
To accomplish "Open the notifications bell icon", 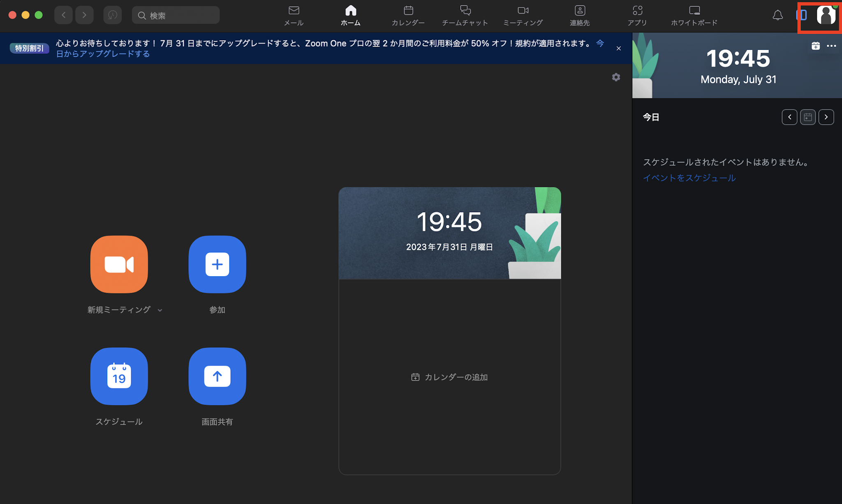I will tap(777, 16).
